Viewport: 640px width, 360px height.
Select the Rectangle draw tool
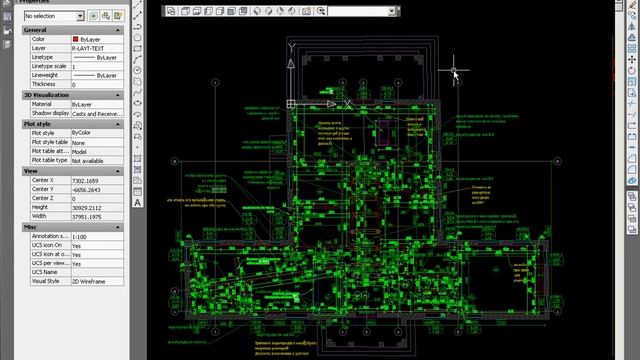(x=138, y=49)
